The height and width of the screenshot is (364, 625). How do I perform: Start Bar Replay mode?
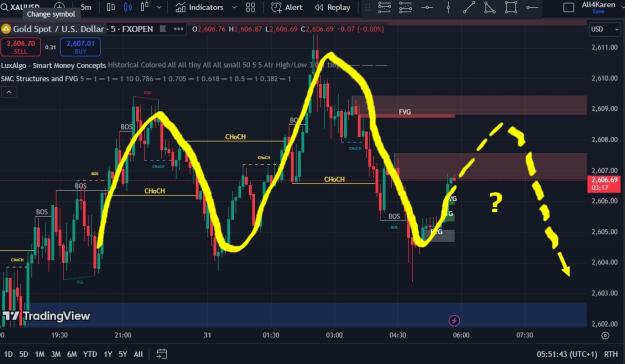(x=332, y=7)
